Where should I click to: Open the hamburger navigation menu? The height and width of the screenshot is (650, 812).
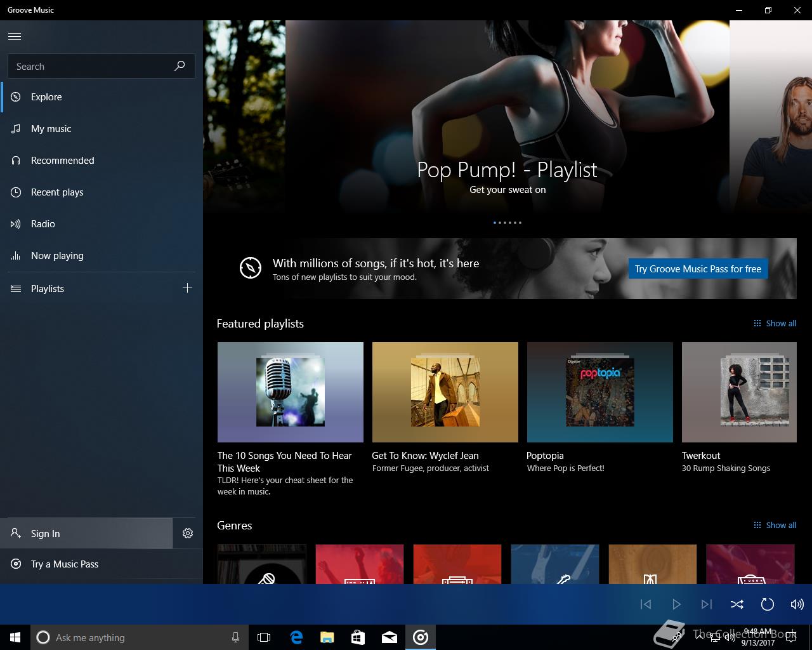click(x=15, y=36)
